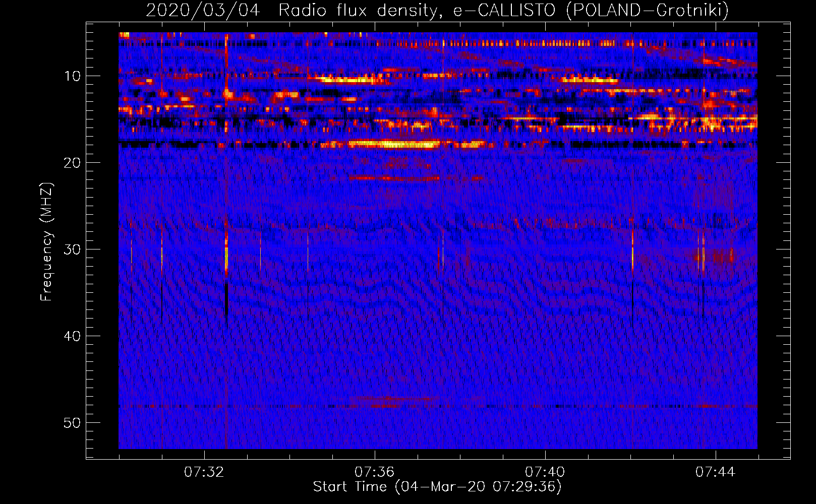Click the 30 MHz frequency tick label
Image resolution: width=816 pixels, height=504 pixels.
pyautogui.click(x=72, y=249)
